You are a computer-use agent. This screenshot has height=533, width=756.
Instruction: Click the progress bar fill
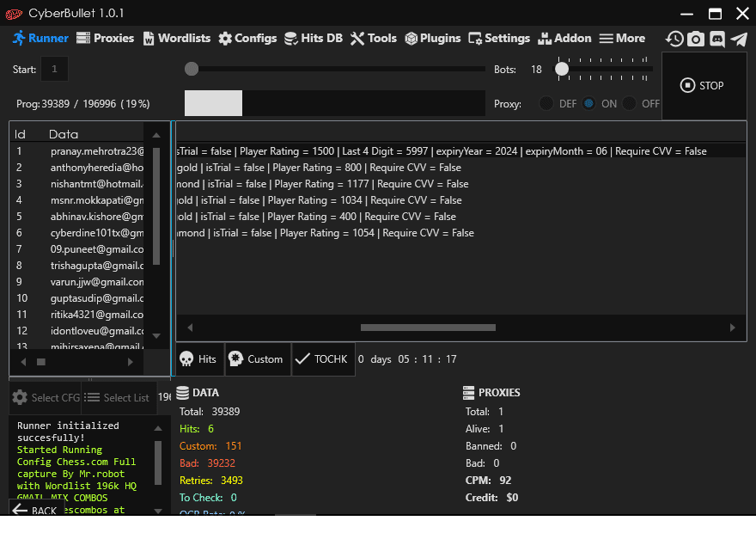click(x=213, y=103)
